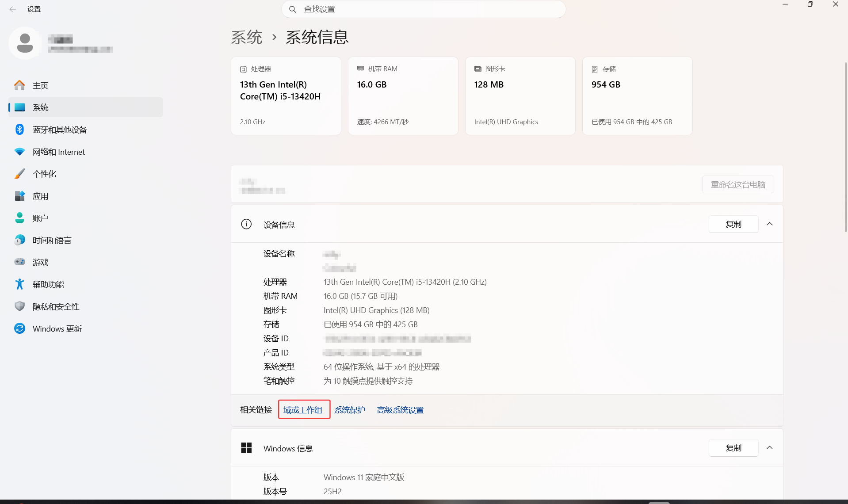
Task: Select 应用 in sidebar
Action: 85,196
